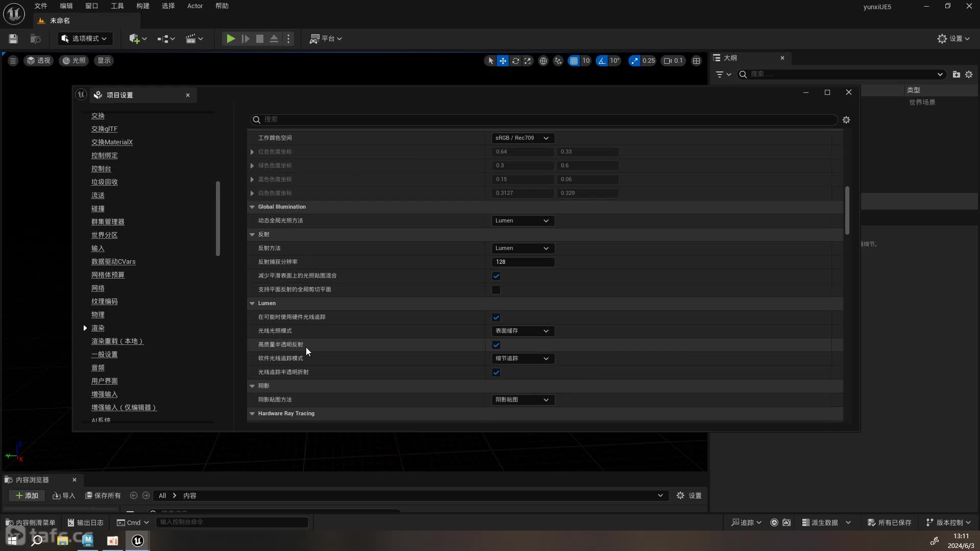Toggle 减少平滑表面上的光照贴图混合 checkbox

tap(496, 276)
